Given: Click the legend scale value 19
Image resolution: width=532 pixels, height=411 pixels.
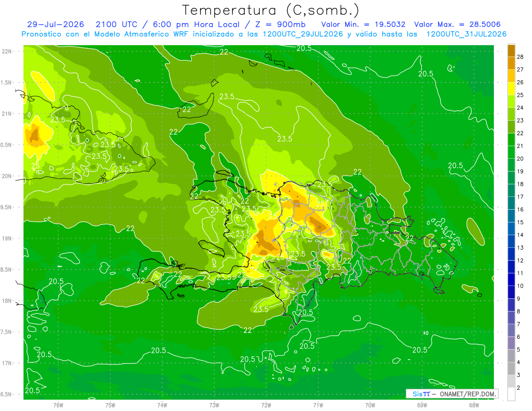Looking at the screenshot, I should (x=520, y=172).
